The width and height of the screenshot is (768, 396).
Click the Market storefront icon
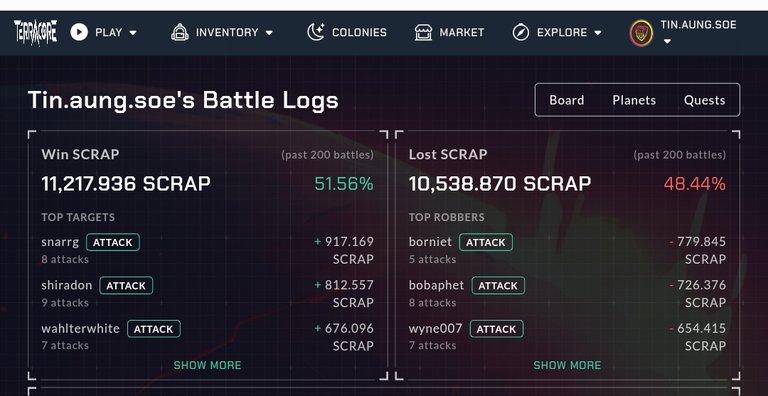[x=423, y=32]
